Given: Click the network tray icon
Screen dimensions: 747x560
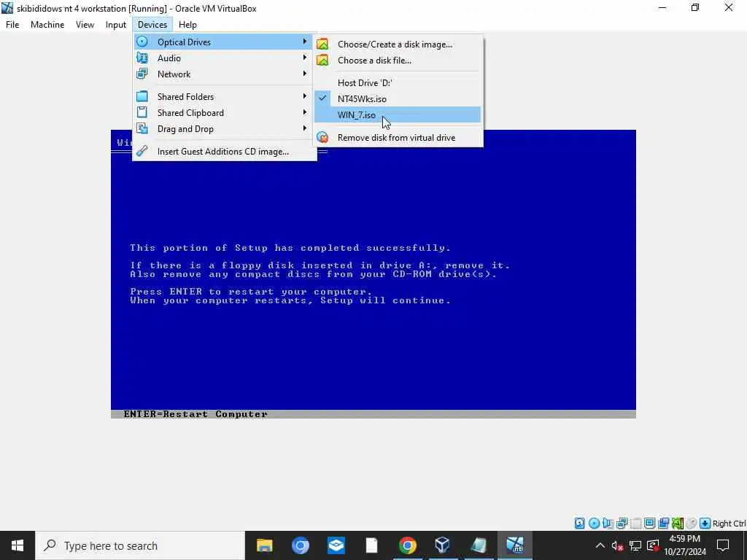Looking at the screenshot, I should pyautogui.click(x=635, y=545).
